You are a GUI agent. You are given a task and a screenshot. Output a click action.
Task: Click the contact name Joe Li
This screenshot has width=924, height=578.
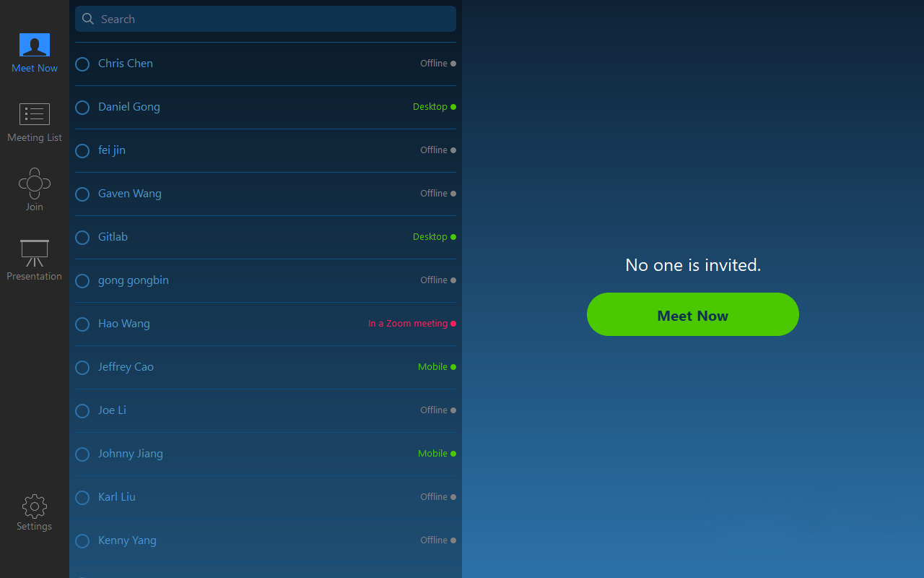(x=112, y=410)
